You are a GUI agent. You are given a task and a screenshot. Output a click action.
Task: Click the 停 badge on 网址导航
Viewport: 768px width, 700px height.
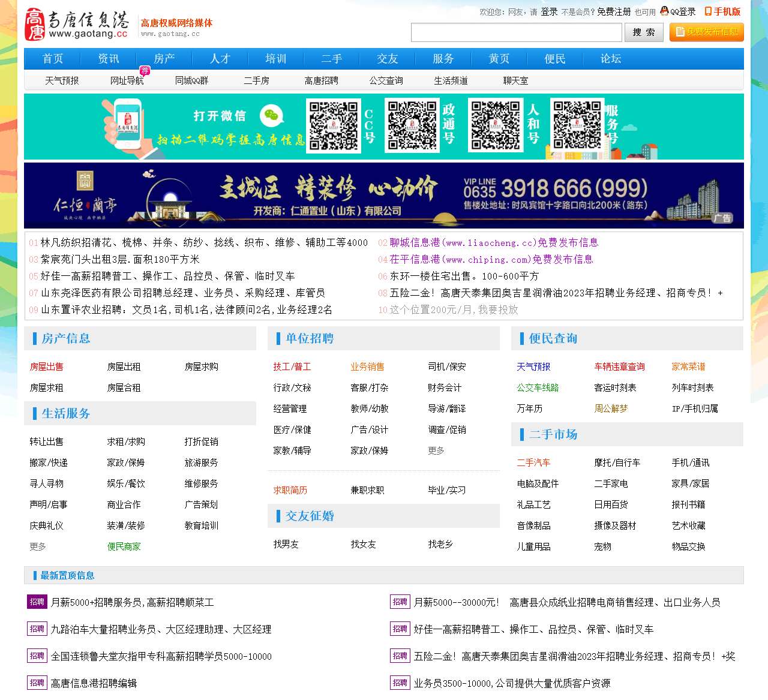tap(145, 70)
